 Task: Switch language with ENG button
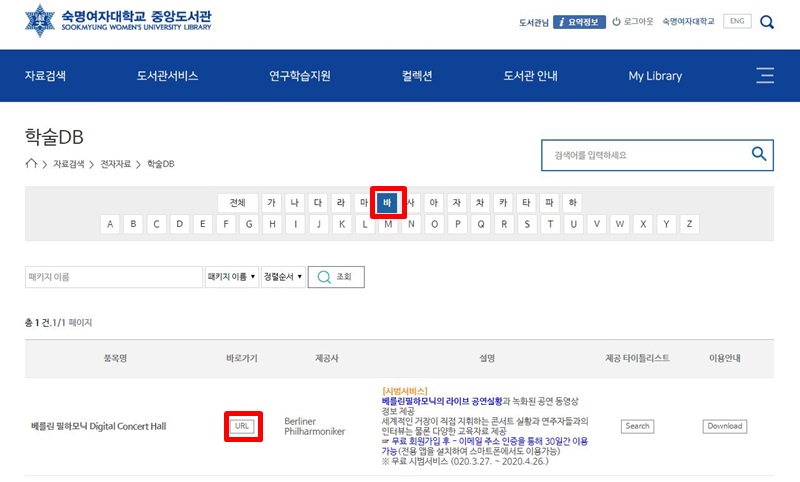point(737,21)
